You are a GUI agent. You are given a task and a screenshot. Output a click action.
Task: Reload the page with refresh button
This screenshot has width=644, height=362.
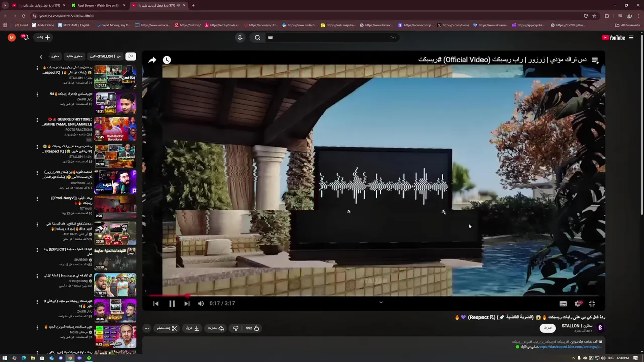pos(23,16)
